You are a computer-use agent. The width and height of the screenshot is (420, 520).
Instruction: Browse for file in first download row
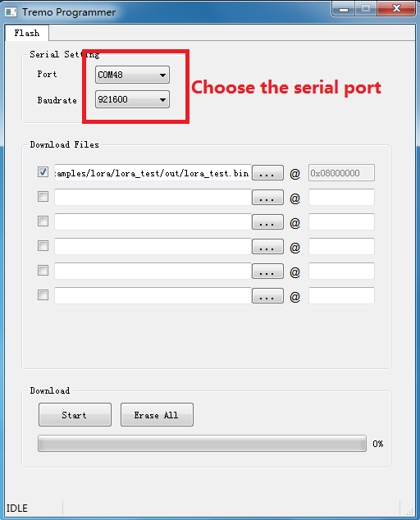pyautogui.click(x=267, y=173)
